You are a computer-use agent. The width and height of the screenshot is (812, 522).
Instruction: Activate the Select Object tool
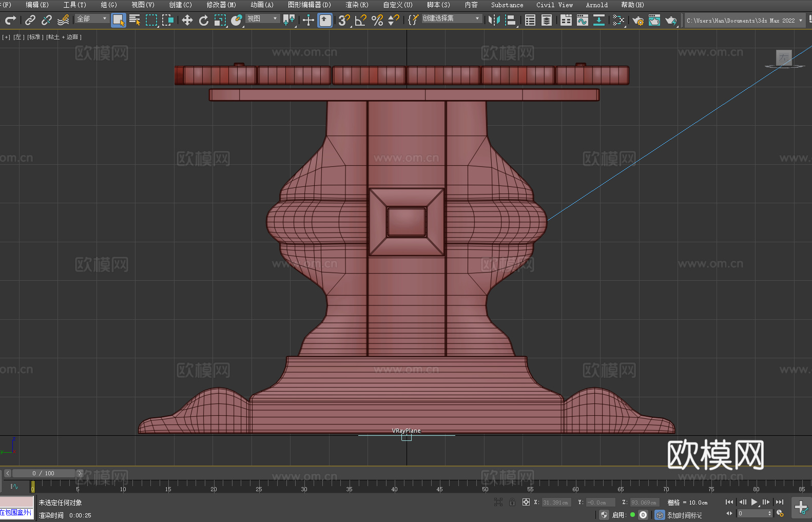pos(119,20)
